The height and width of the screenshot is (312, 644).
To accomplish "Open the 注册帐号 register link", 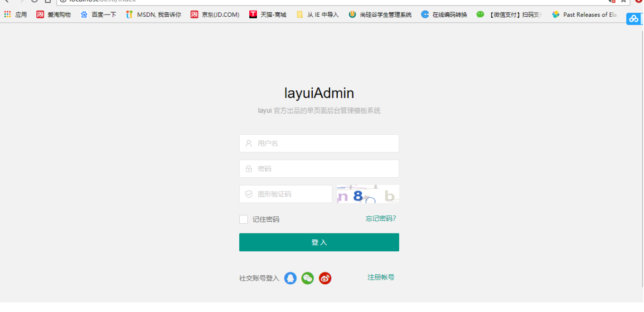I will [x=381, y=277].
